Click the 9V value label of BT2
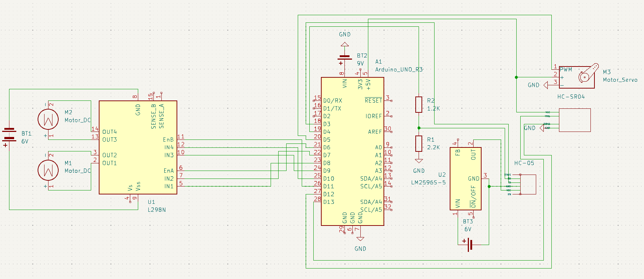 [360, 63]
